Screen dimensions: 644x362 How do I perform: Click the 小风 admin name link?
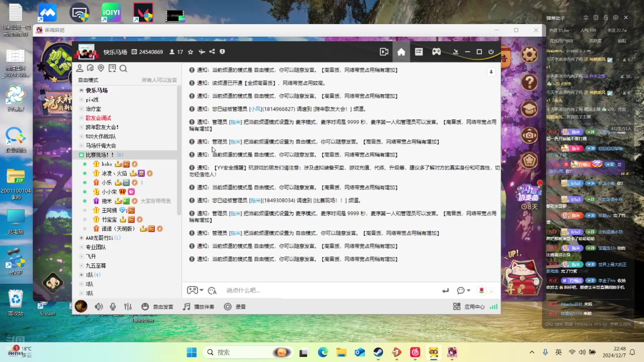pos(256,109)
